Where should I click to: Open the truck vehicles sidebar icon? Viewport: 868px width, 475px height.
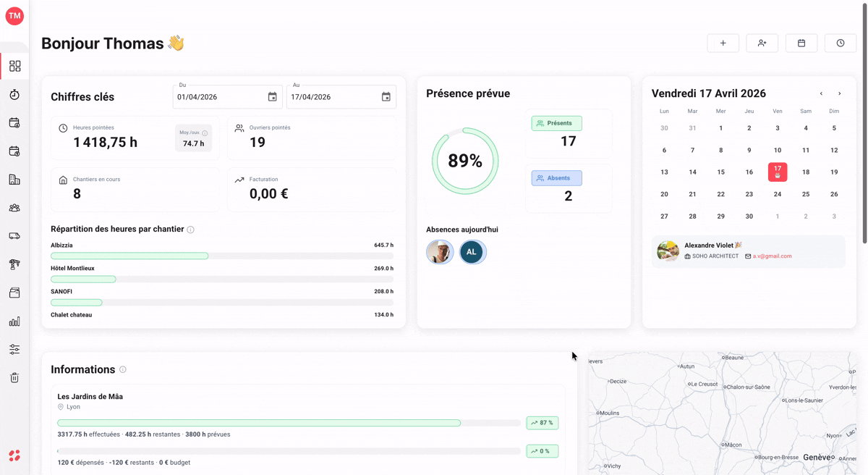click(14, 236)
